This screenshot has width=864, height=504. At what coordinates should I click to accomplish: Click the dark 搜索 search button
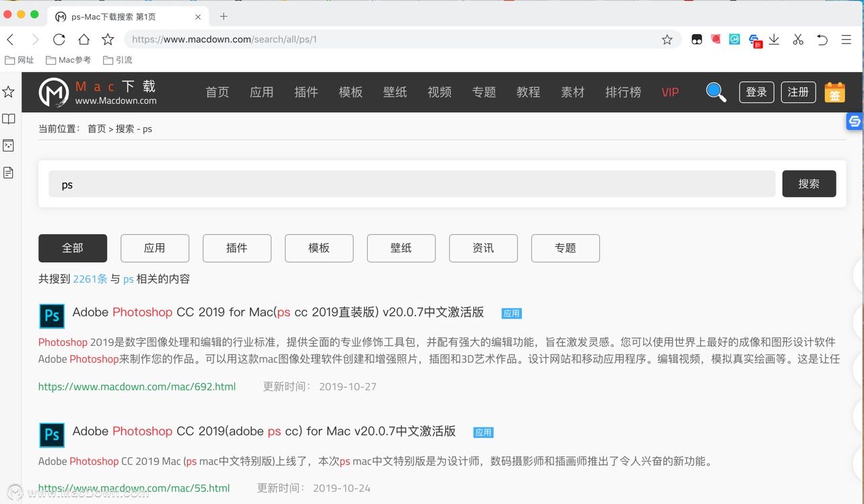pos(809,184)
